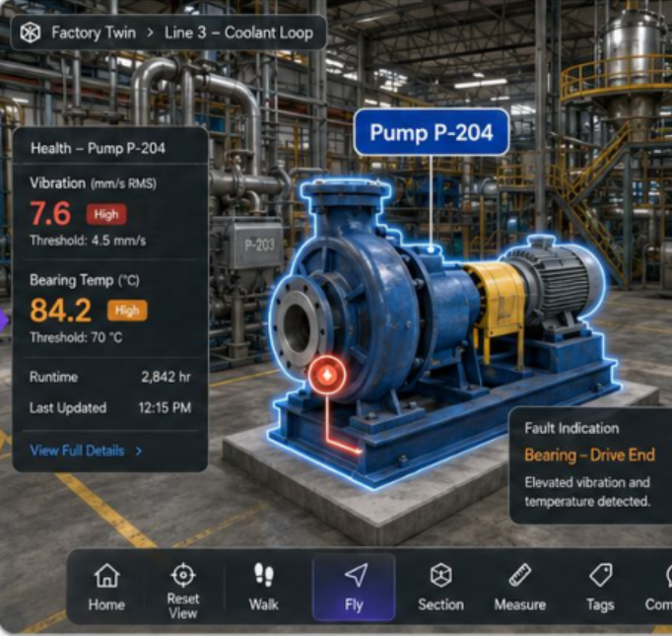Click Line 3 – Coolant Loop breadcrumb
This screenshot has width=672, height=636.
click(238, 33)
